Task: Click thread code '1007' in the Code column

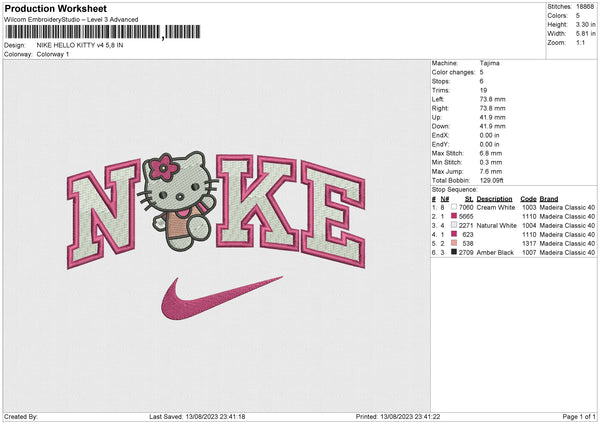Action: tap(529, 253)
